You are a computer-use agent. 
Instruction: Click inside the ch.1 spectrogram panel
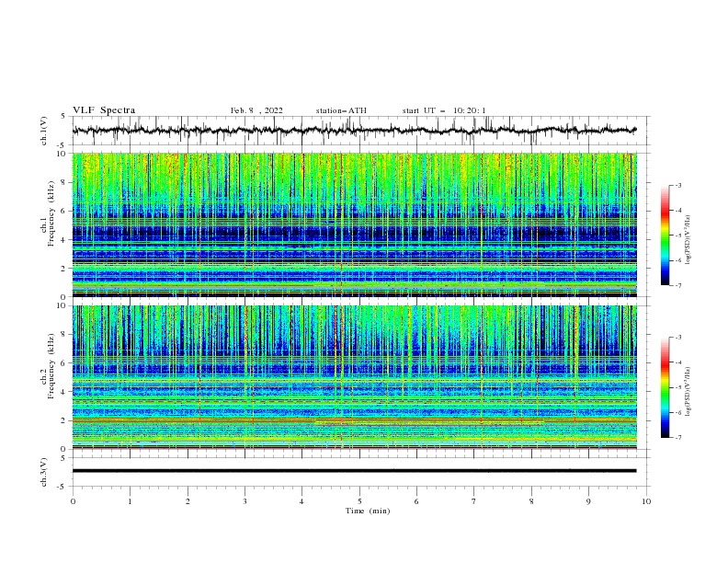pos(355,224)
